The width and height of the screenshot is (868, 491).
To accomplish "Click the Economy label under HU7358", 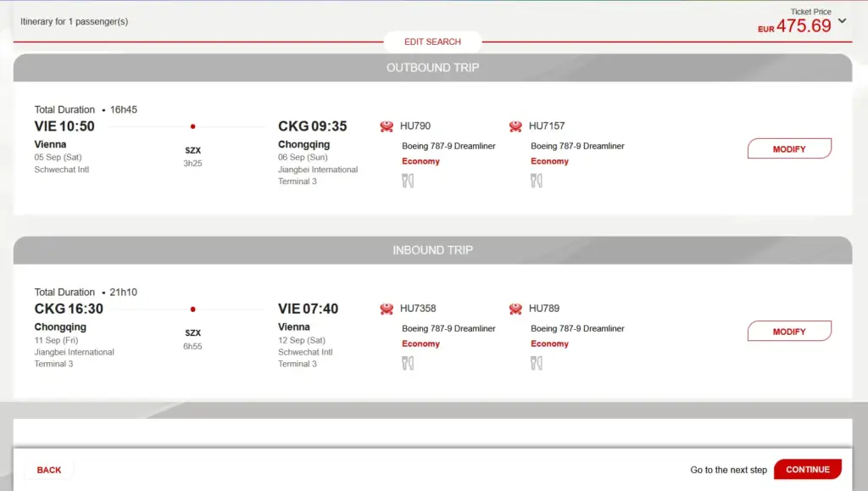I will pos(420,343).
